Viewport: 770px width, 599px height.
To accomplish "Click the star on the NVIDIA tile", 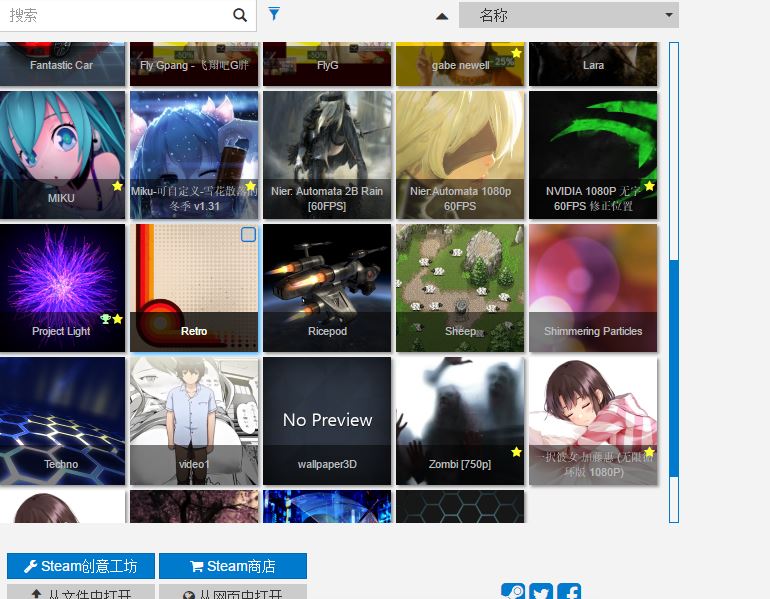I will pos(649,186).
